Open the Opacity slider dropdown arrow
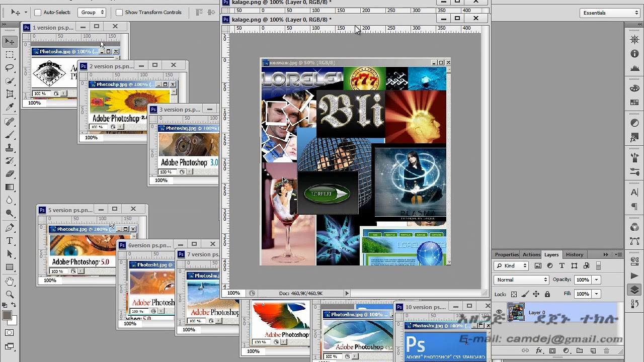 596,280
